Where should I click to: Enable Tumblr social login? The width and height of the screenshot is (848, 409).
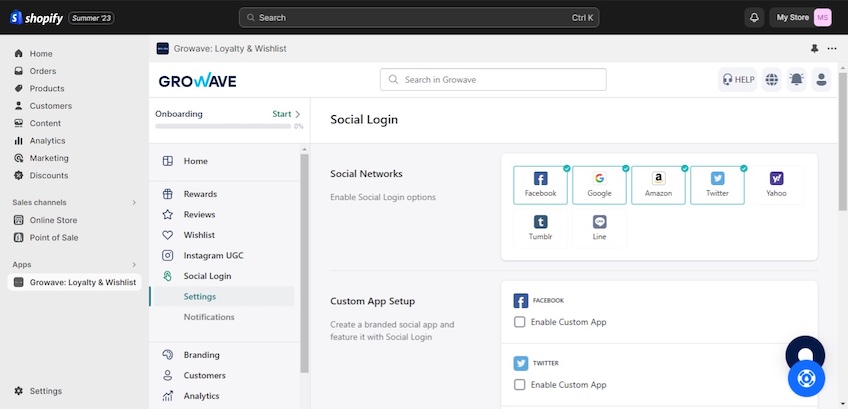(540, 228)
